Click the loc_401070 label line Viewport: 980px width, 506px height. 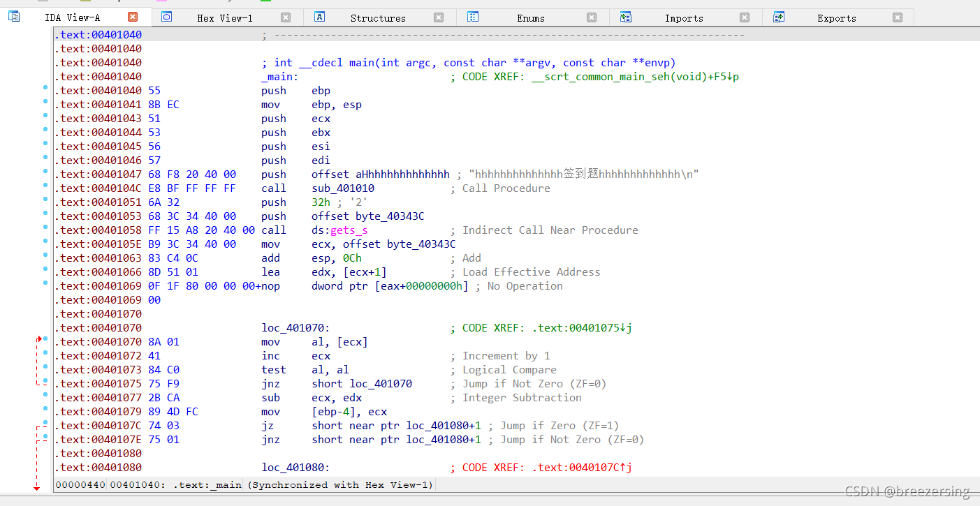(295, 328)
